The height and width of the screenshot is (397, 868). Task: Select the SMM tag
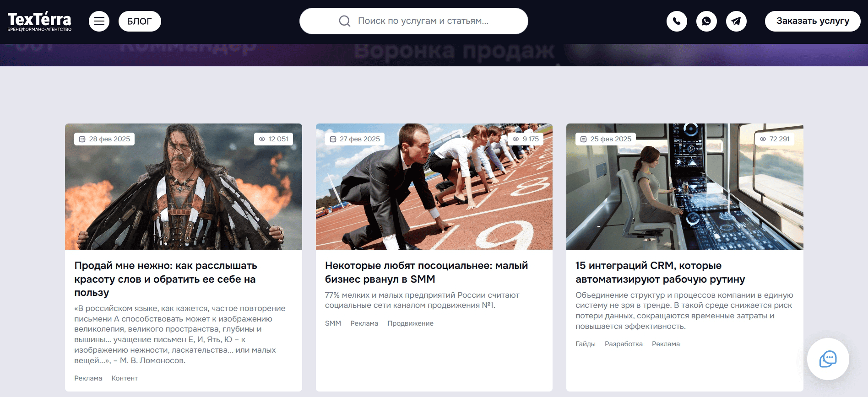point(333,323)
